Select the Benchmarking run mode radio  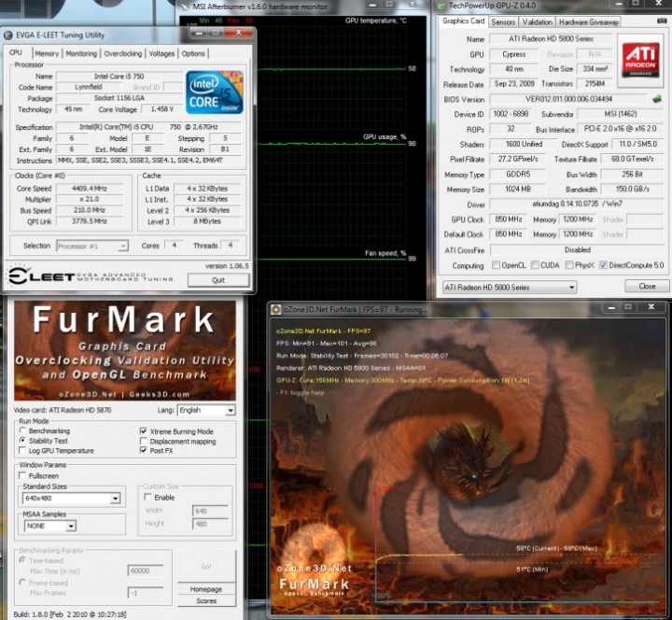coord(22,430)
